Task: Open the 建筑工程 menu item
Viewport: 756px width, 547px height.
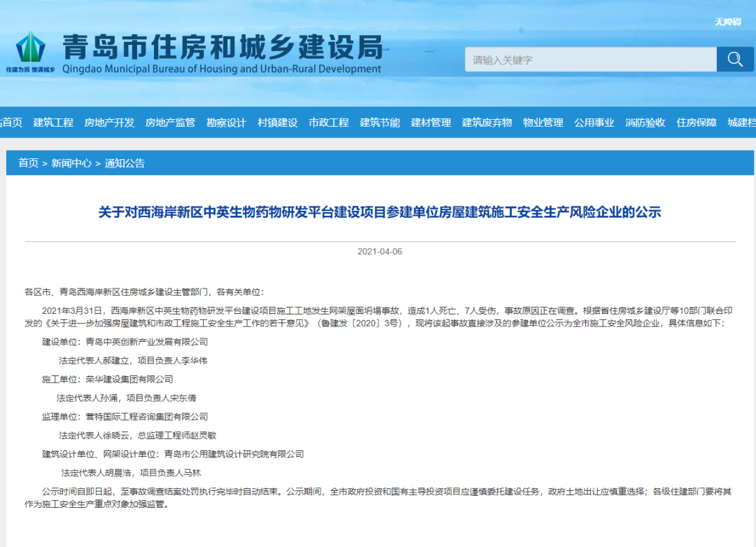Action: pos(53,123)
